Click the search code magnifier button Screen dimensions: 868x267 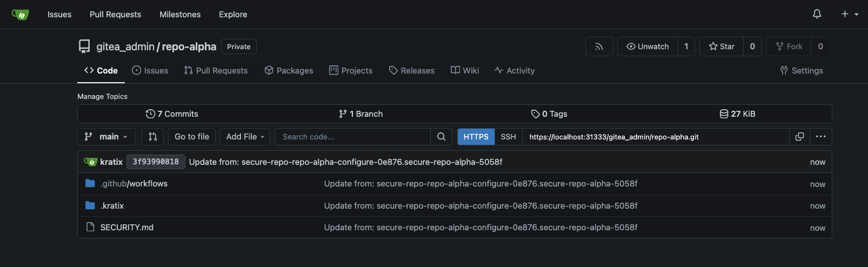(441, 137)
